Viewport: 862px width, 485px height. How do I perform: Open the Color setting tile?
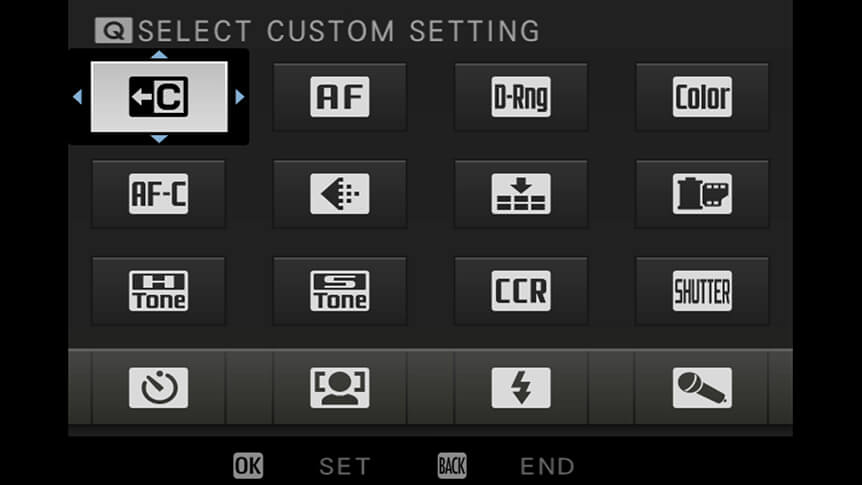[702, 97]
